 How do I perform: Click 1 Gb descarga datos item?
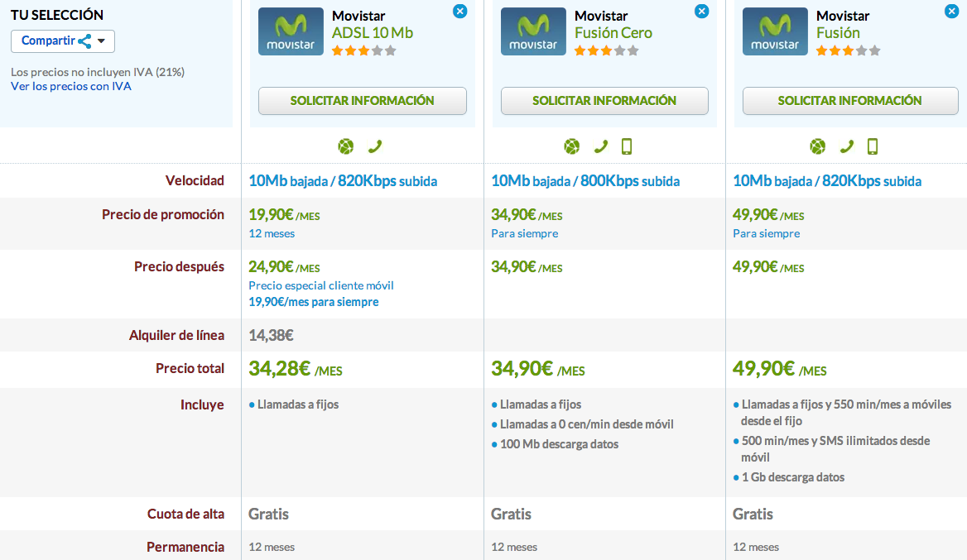(x=792, y=477)
